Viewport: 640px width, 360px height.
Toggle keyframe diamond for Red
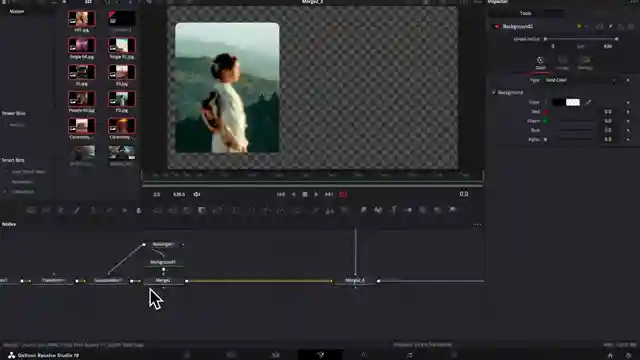[628, 111]
